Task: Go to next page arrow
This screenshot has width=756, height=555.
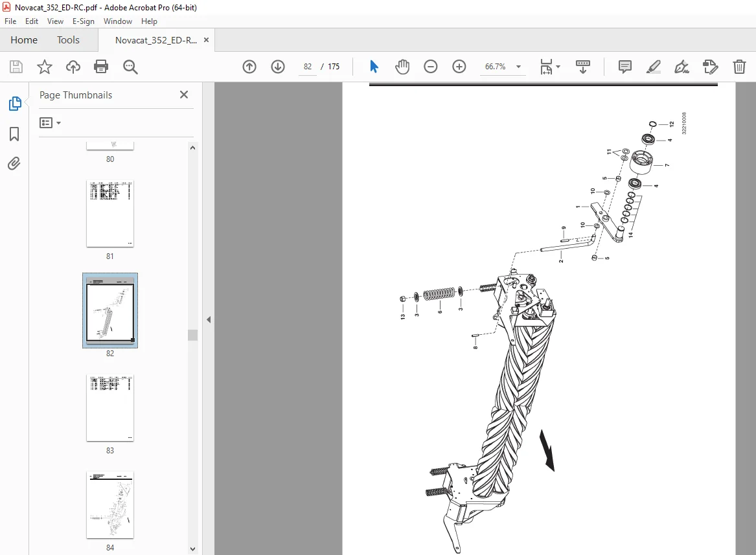Action: click(278, 67)
